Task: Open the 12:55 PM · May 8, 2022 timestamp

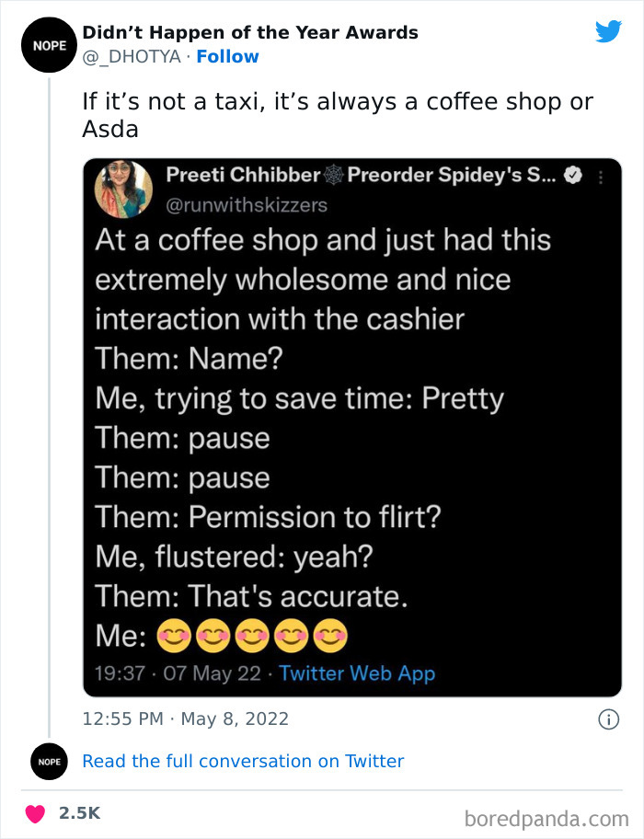Action: point(186,719)
